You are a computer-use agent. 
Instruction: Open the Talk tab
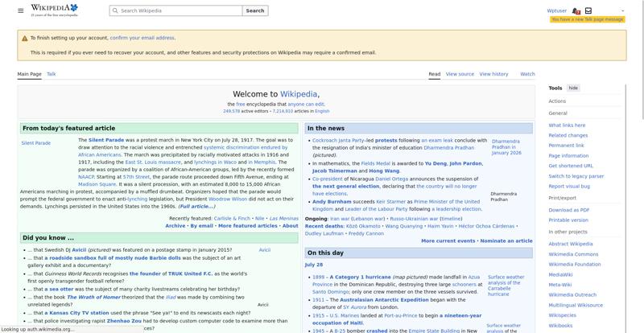(52, 74)
